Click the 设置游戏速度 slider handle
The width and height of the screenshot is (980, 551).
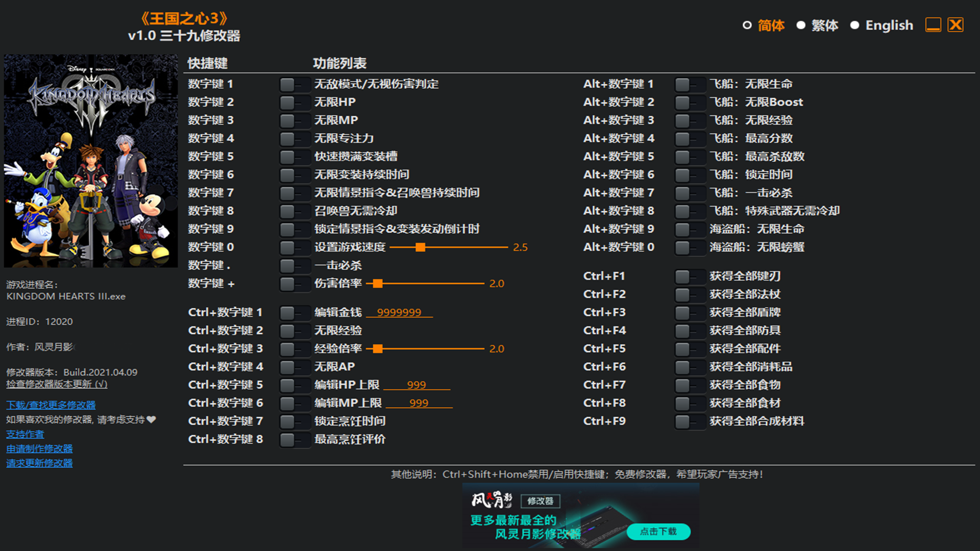[420, 247]
